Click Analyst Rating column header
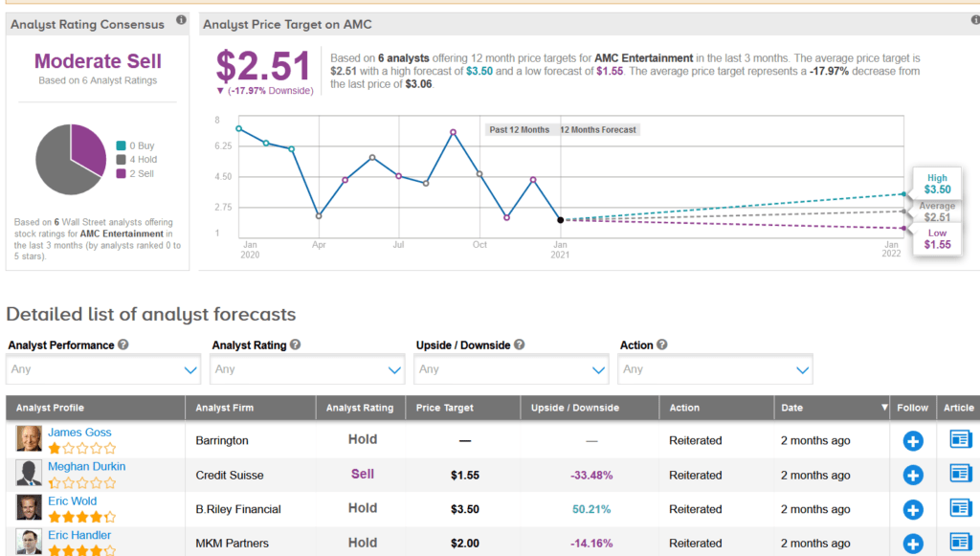The image size is (980, 556). [x=360, y=408]
